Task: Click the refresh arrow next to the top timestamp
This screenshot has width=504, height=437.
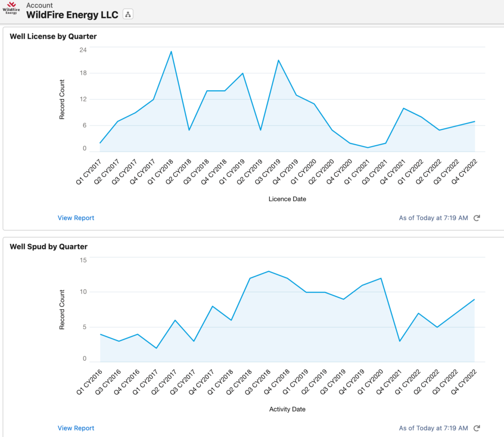Action: click(x=476, y=218)
